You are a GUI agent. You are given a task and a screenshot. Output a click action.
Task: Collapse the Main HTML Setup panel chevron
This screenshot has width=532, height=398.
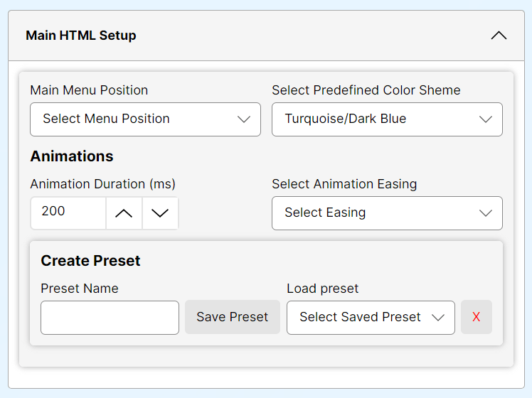coord(499,36)
